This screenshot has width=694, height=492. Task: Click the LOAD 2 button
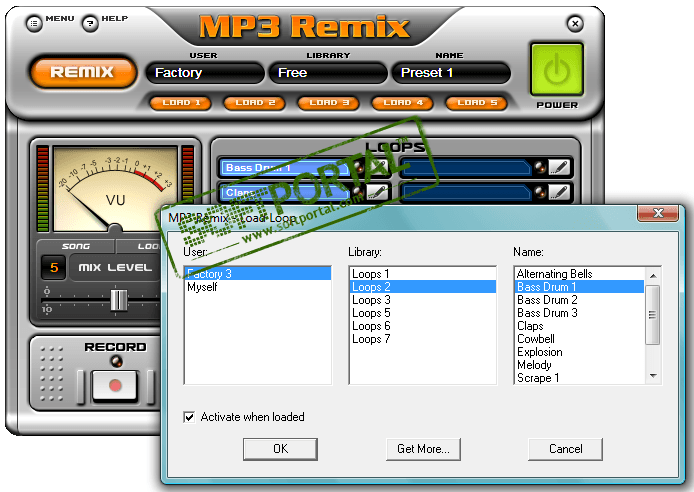tap(254, 103)
